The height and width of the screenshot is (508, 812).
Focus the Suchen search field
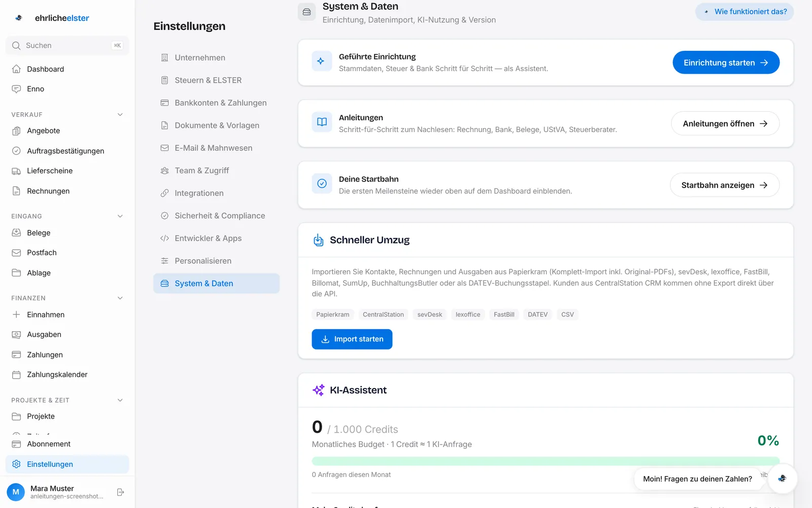click(x=67, y=46)
